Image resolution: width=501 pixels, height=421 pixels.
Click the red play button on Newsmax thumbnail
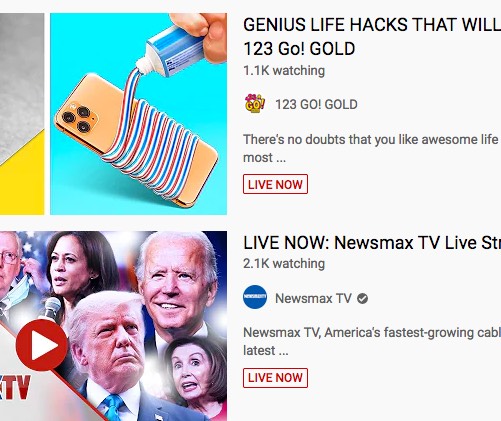pos(42,345)
